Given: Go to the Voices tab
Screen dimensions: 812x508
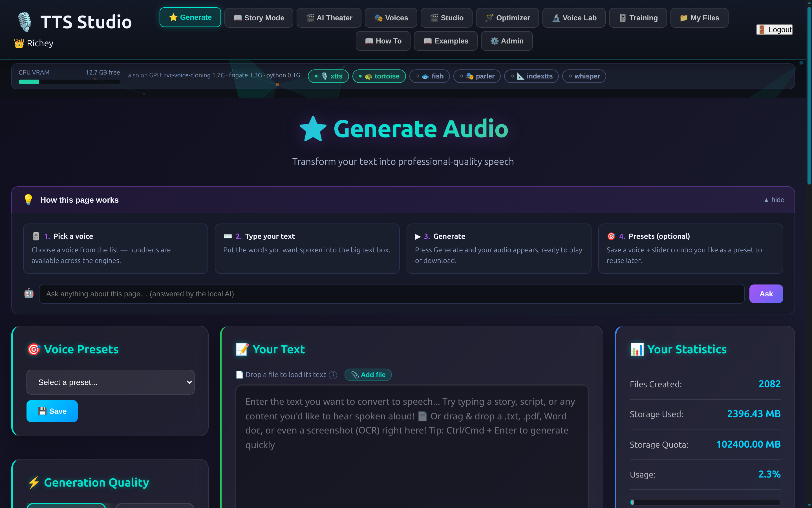Looking at the screenshot, I should pos(391,18).
